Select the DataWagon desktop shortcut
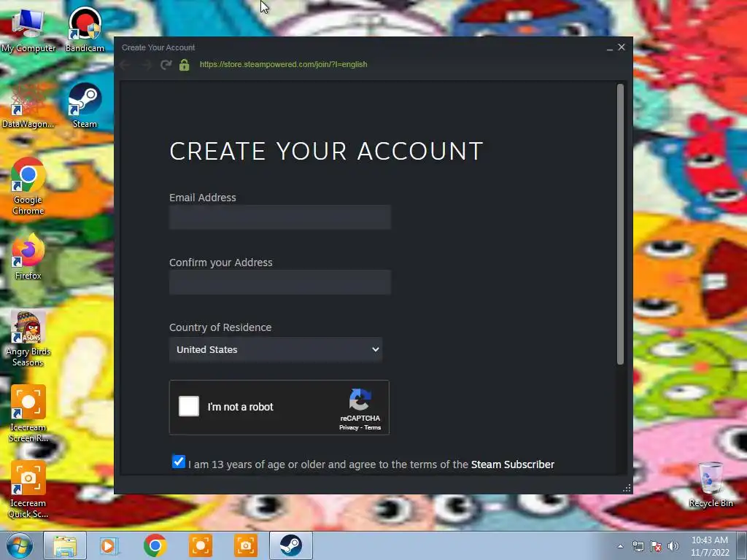Viewport: 747px width, 560px height. 28,106
